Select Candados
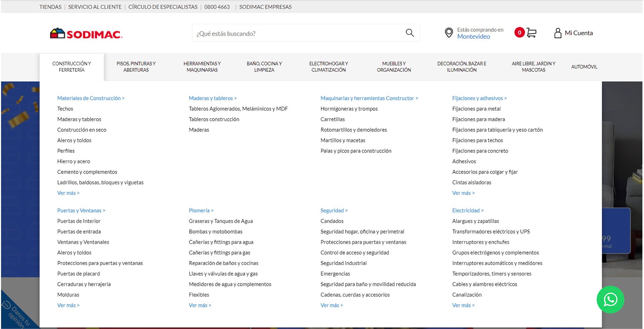Viewport: 644px width, 329px height. (332, 221)
